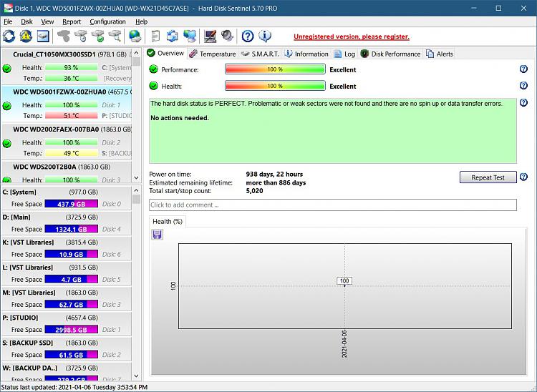
Task: Click the 'Status last updated' status bar text
Action: [74, 387]
